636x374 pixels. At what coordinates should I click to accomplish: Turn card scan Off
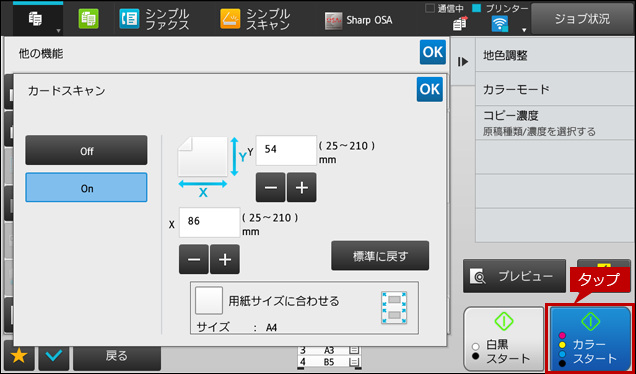tap(86, 150)
